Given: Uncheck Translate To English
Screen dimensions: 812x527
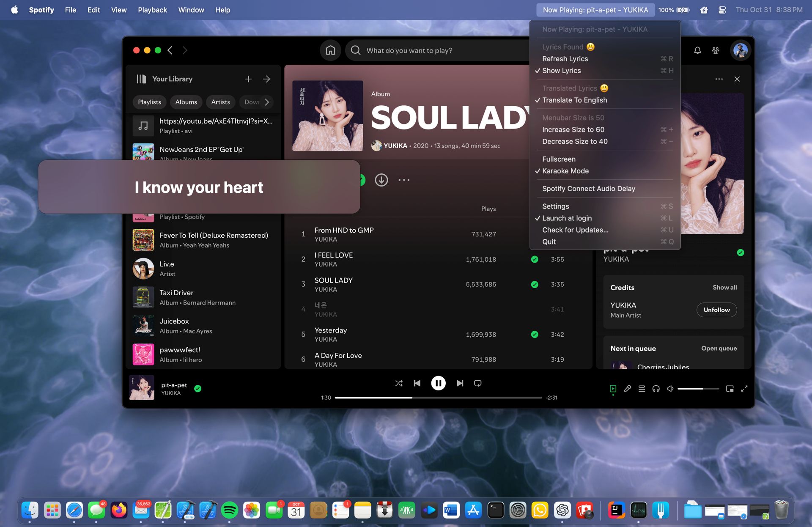Looking at the screenshot, I should pos(574,100).
